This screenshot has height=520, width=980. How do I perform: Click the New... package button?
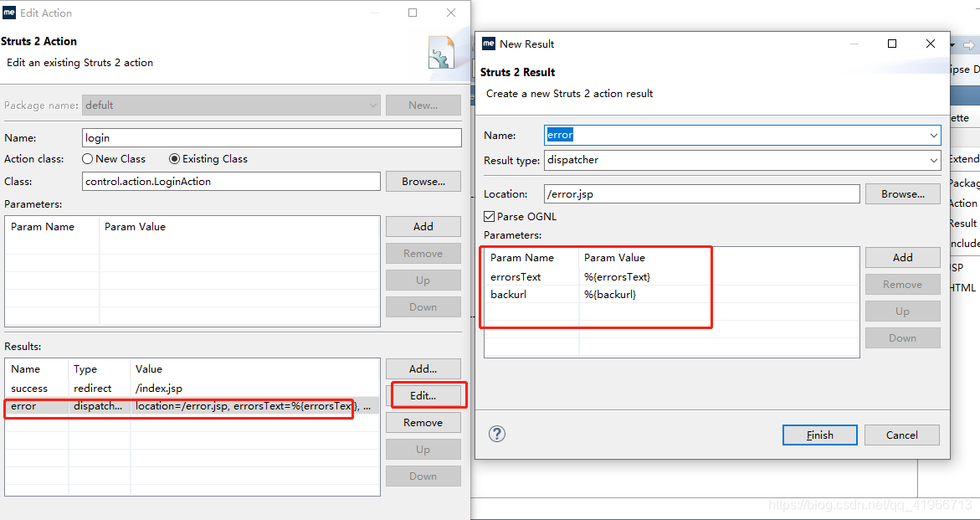(423, 105)
